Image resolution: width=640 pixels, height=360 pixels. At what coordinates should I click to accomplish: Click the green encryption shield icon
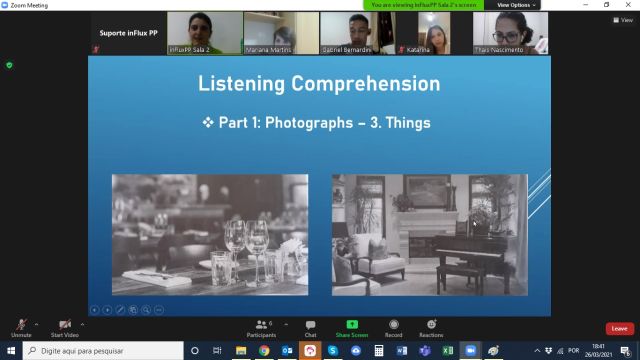pyautogui.click(x=9, y=65)
